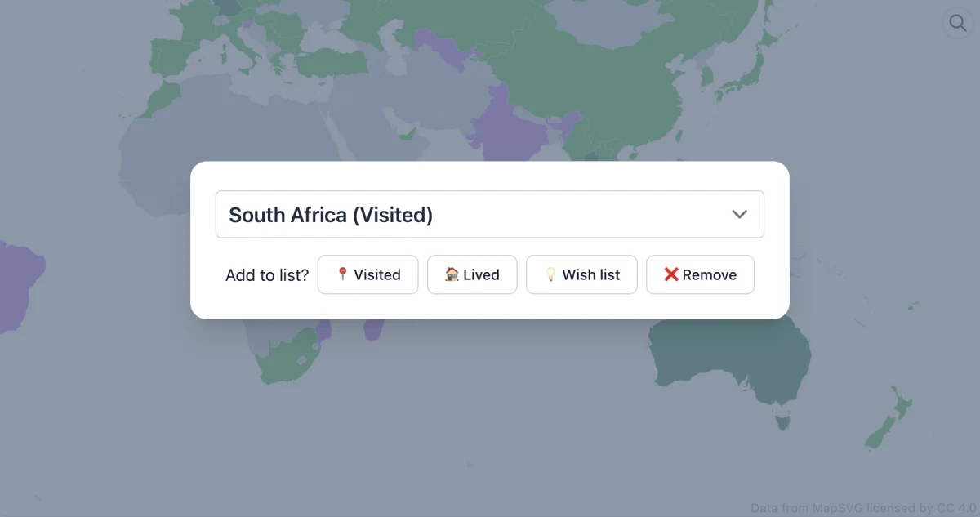Expand the country selector chevron arrow
The image size is (980, 517).
739,214
